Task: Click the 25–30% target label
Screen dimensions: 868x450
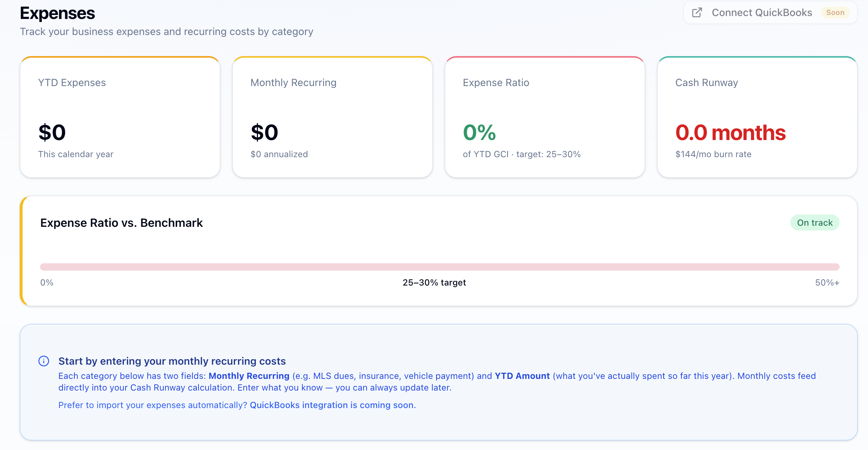Action: (x=434, y=283)
